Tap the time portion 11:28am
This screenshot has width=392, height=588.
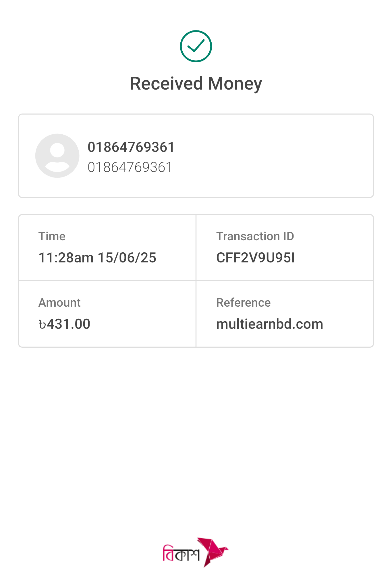coord(66,258)
